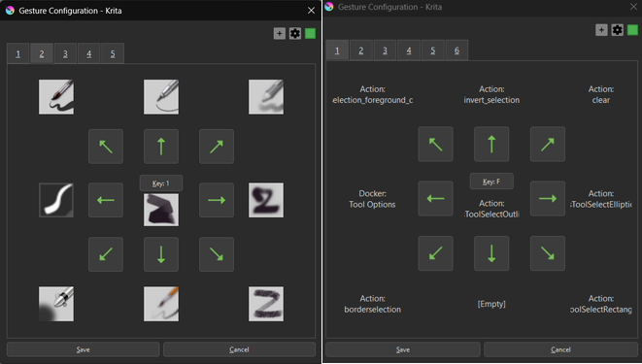Viewport: 642px width, 364px height.
Task: Click the Key: F button
Action: tap(491, 182)
